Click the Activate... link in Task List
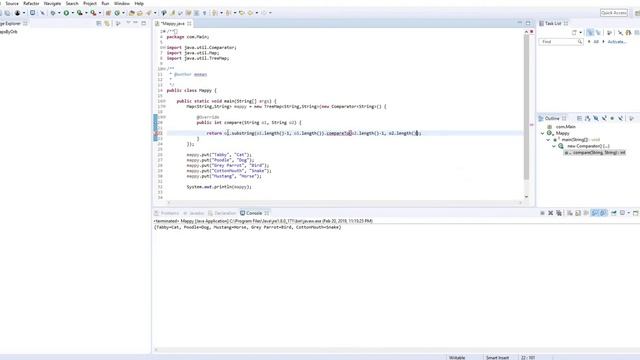 (x=617, y=42)
